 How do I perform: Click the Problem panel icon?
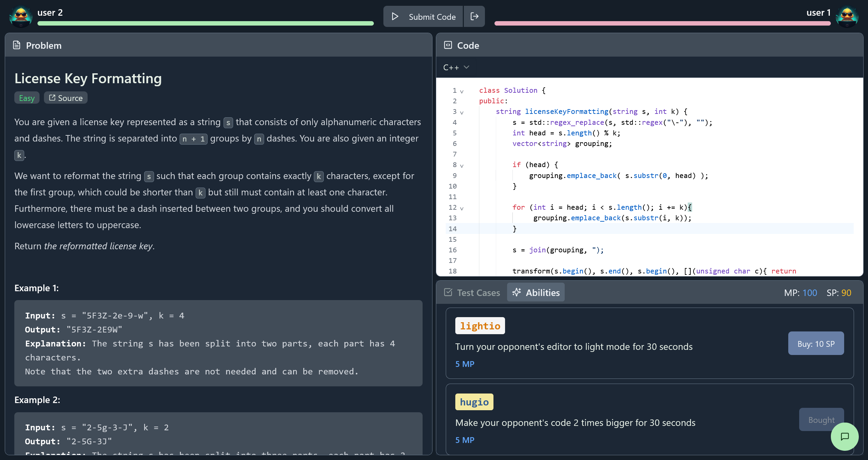pyautogui.click(x=18, y=45)
